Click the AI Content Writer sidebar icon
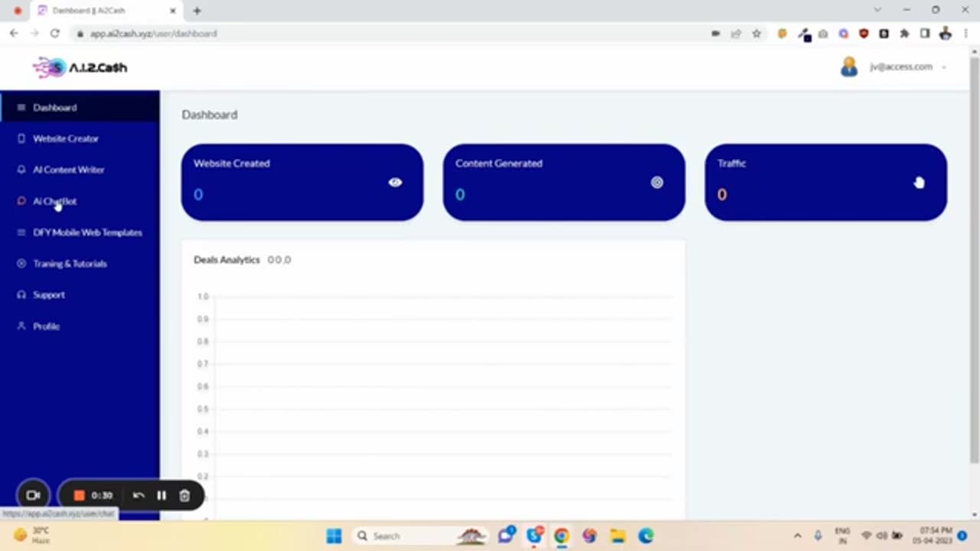This screenshot has width=980, height=551. coord(21,170)
